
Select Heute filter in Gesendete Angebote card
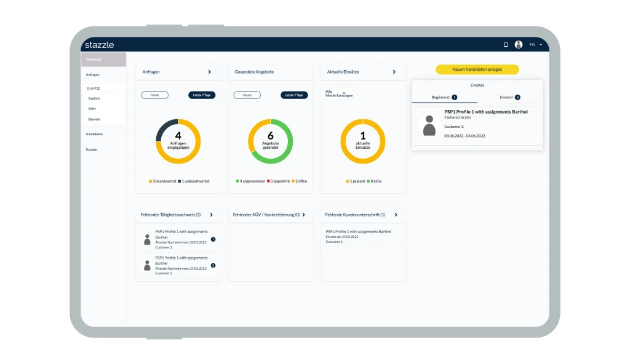[247, 95]
